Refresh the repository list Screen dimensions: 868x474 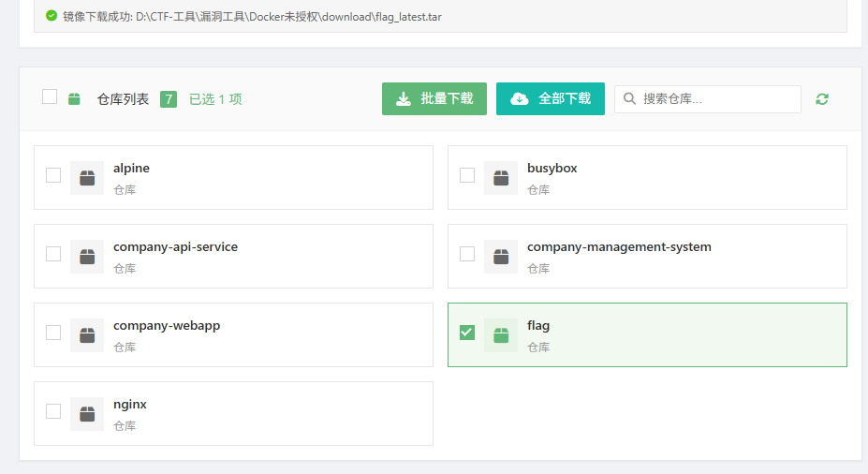click(822, 99)
